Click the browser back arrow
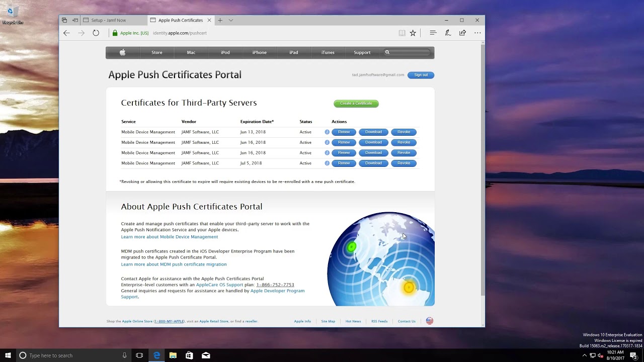The height and width of the screenshot is (362, 644). pos(66,33)
